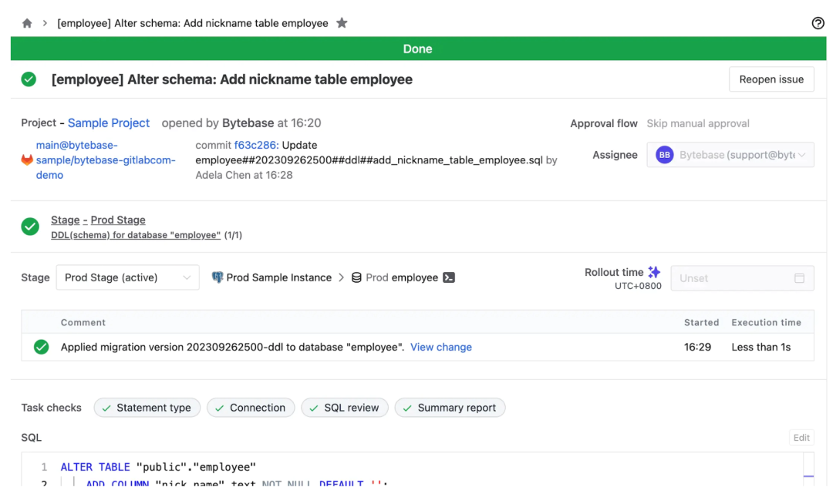Viewport: 833px width, 504px height.
Task: Click the Execution time column header
Action: (x=766, y=323)
